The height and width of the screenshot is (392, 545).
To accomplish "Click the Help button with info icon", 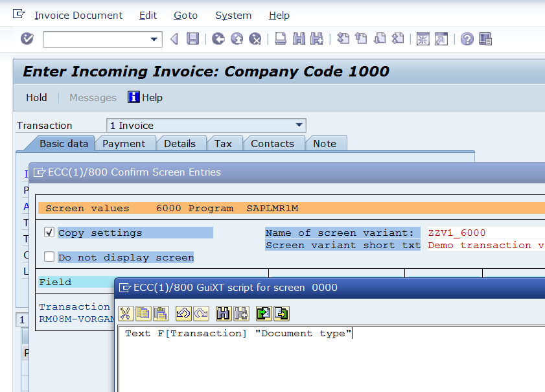I will tap(145, 97).
